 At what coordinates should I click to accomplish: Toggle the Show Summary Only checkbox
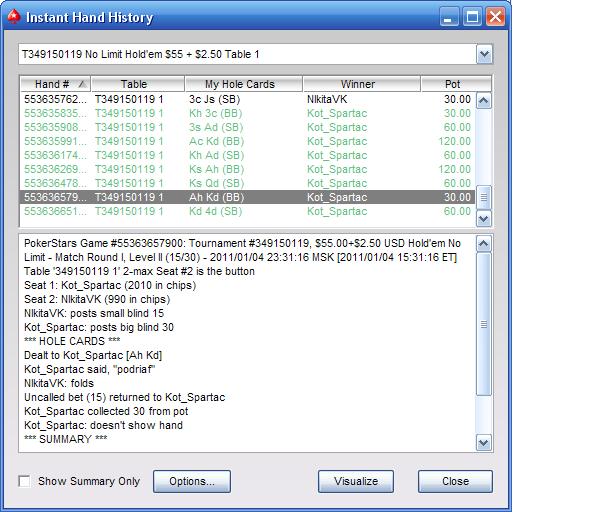[x=24, y=481]
